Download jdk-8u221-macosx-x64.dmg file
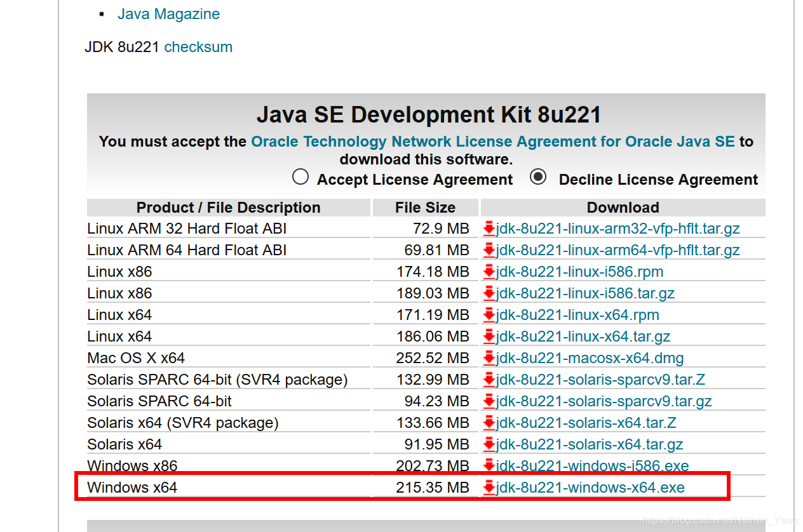The image size is (803, 532). click(590, 358)
